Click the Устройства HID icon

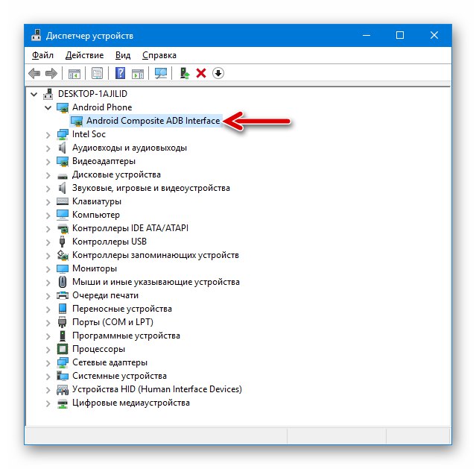tap(63, 389)
